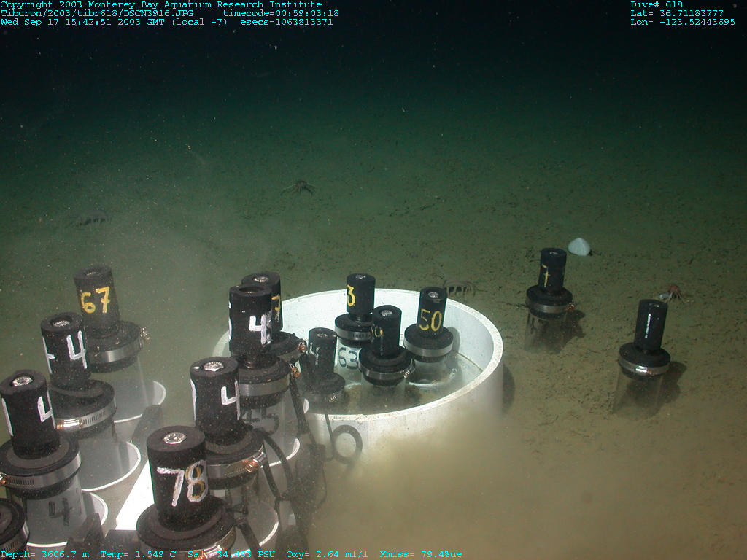Screen dimensions: 747x560
Task: Click the clear tube labeled 63
Action: point(348,359)
